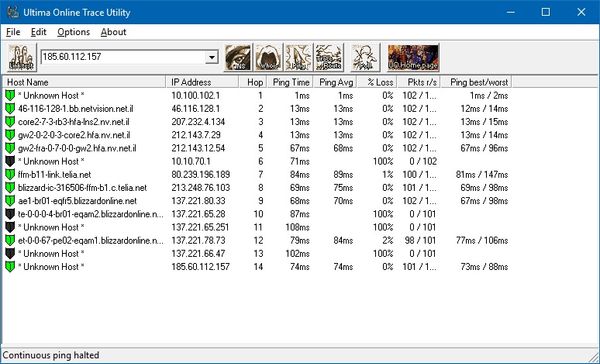The width and height of the screenshot is (600, 364).
Task: Click the green shield for ae1-br01-eqfr5.blizzardonline.net
Action: (x=10, y=201)
